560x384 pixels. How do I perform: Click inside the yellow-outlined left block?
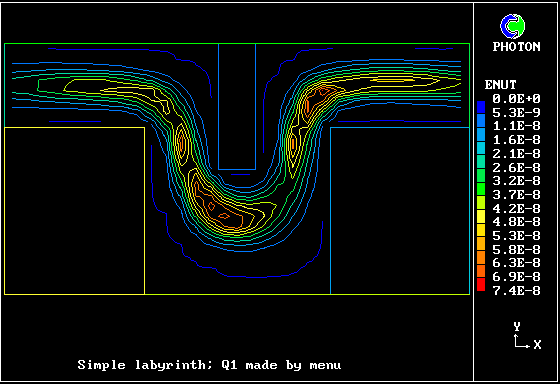74,211
